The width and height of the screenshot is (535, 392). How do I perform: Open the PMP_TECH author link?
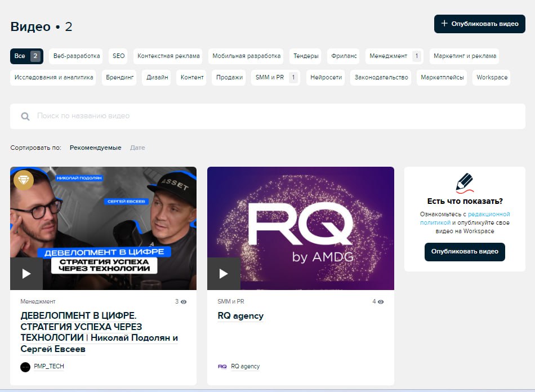coord(49,367)
